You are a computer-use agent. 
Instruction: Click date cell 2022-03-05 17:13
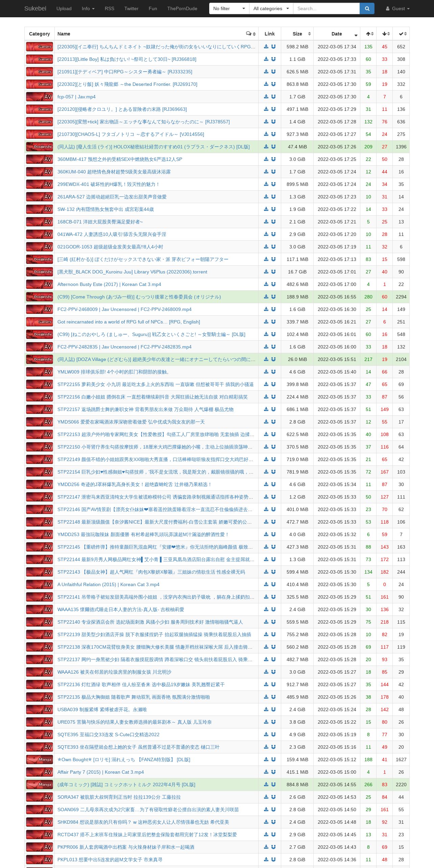337,259
